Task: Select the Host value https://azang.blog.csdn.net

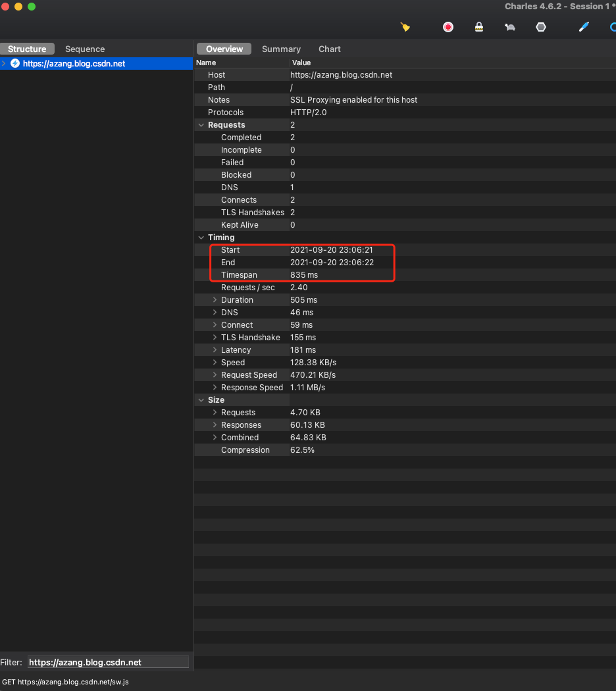Action: coord(341,75)
